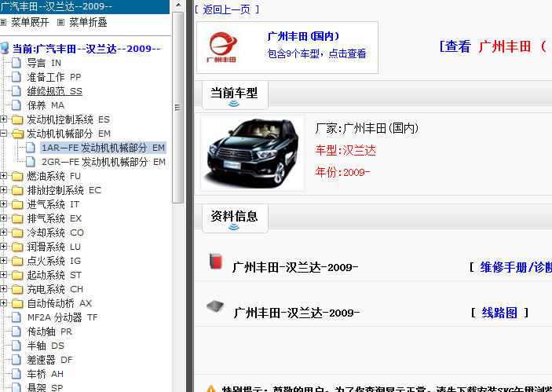
Task: Click the open folder icon for 发动机机械部分 EM
Action: [17, 134]
